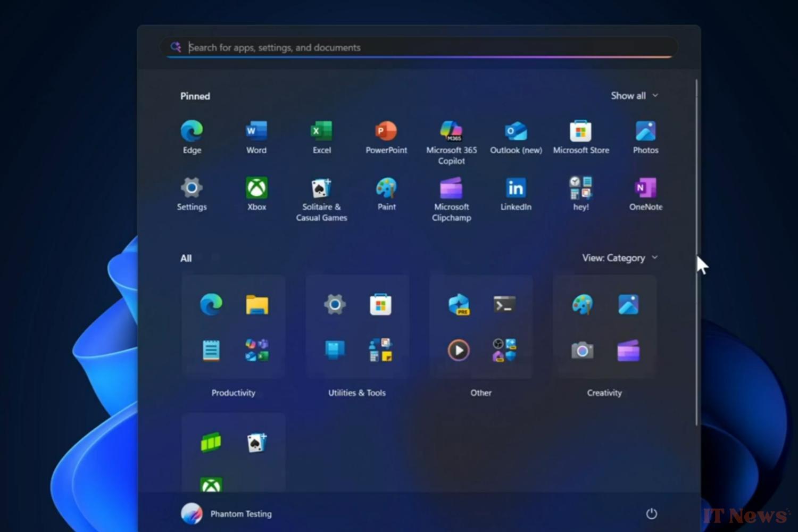Click the Productivity category label
Image resolution: width=798 pixels, height=532 pixels.
click(x=234, y=393)
